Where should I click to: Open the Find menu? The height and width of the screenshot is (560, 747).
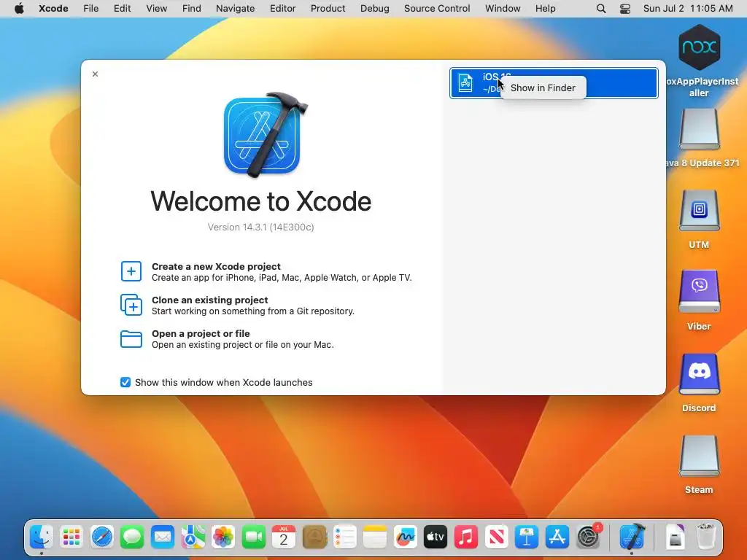click(x=192, y=9)
